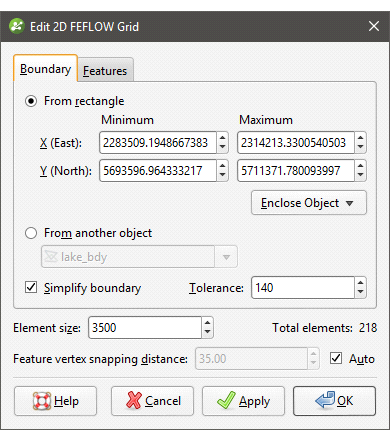Decrease X (East) minimum with down arrow
Viewport: 390px width, 430px height.
coord(222,148)
